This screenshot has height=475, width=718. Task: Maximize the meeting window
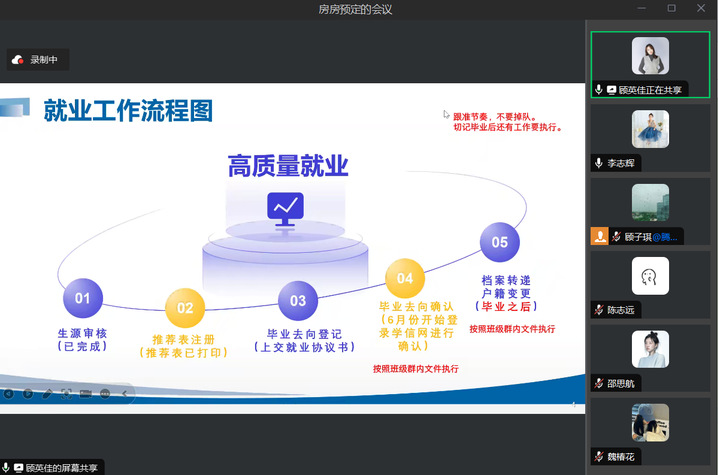tap(671, 9)
